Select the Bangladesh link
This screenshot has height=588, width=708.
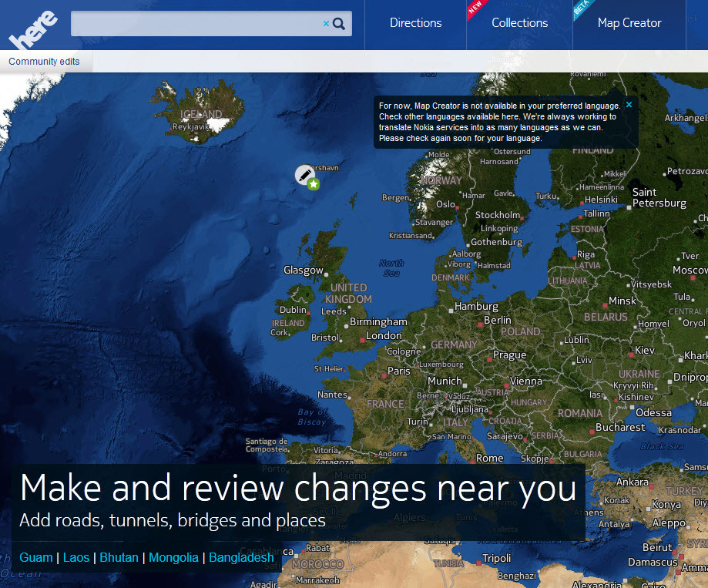click(241, 557)
